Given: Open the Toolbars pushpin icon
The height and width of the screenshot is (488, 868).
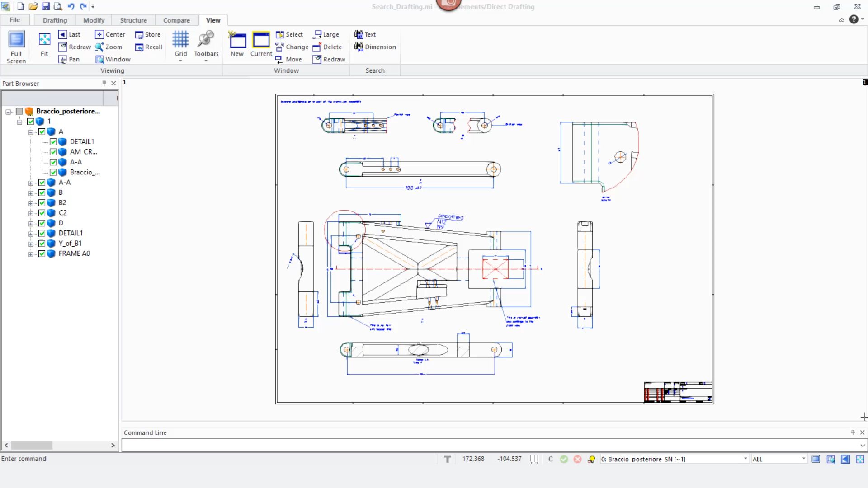Looking at the screenshot, I should point(206,39).
